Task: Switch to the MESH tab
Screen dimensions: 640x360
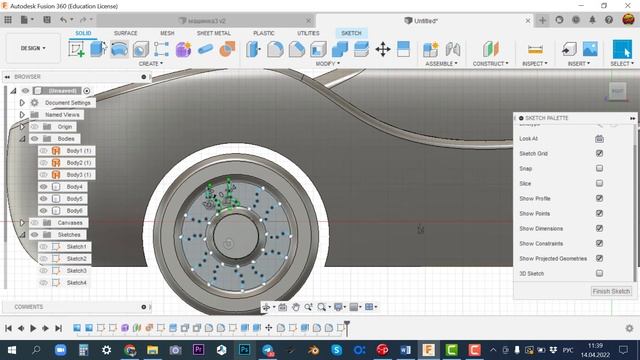Action: pyautogui.click(x=167, y=33)
